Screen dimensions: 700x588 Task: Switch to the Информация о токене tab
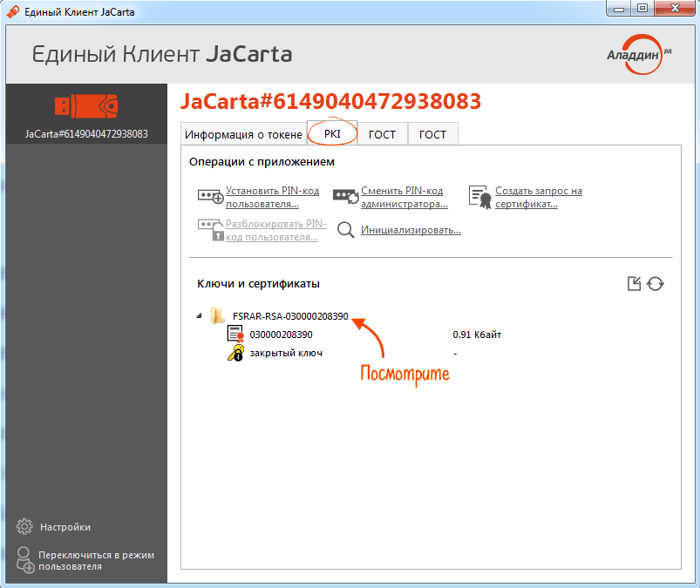(243, 134)
